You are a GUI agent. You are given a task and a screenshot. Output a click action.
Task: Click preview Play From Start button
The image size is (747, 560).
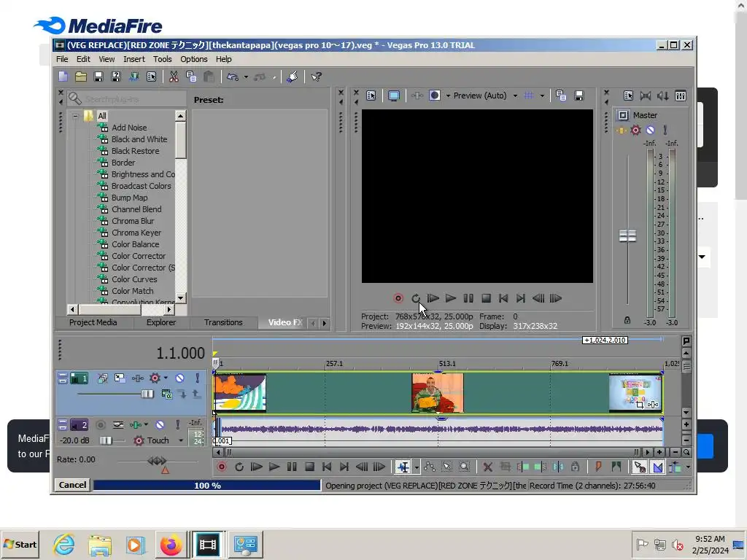click(x=433, y=298)
